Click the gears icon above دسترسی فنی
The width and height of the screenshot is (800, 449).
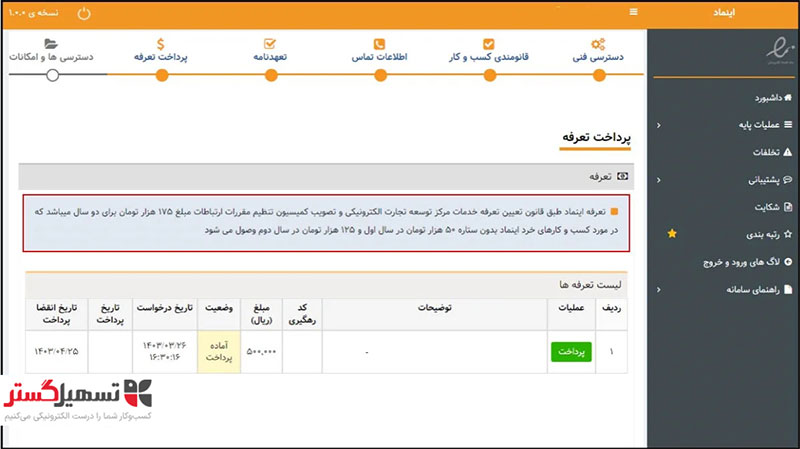point(598,44)
